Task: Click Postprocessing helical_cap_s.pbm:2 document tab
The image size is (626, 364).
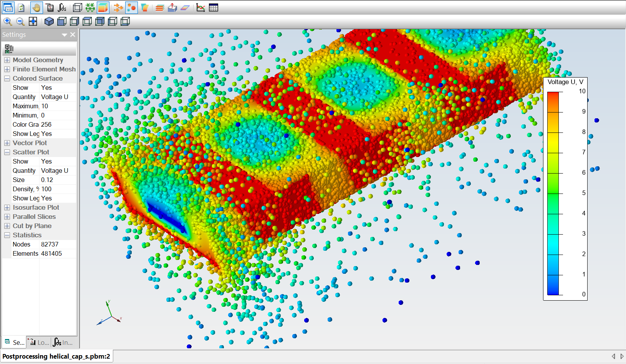Action: click(x=56, y=356)
